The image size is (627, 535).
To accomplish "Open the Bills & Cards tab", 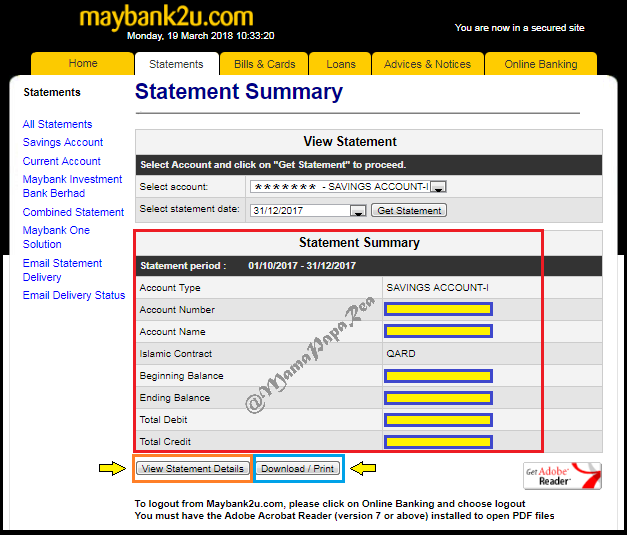I will (264, 64).
